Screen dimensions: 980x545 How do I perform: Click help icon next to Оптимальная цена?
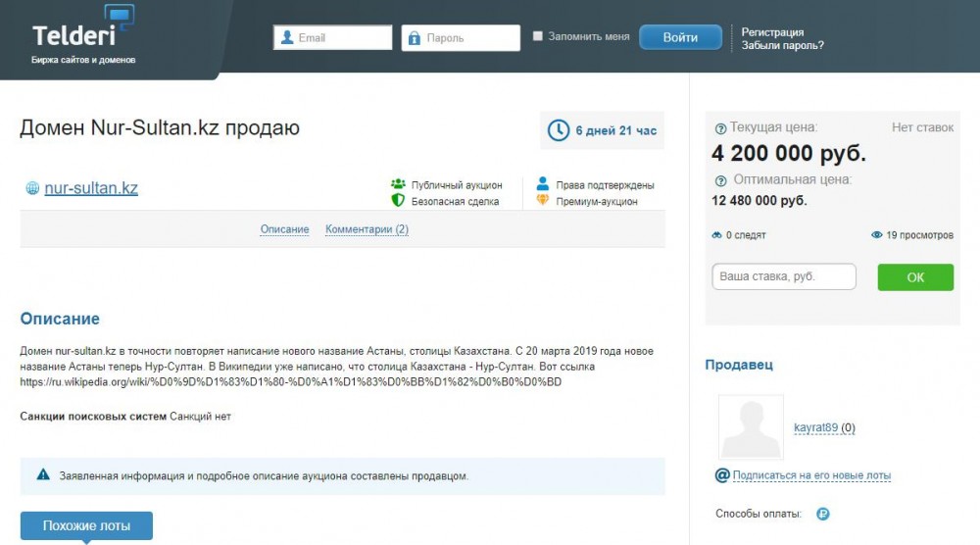pyautogui.click(x=720, y=180)
